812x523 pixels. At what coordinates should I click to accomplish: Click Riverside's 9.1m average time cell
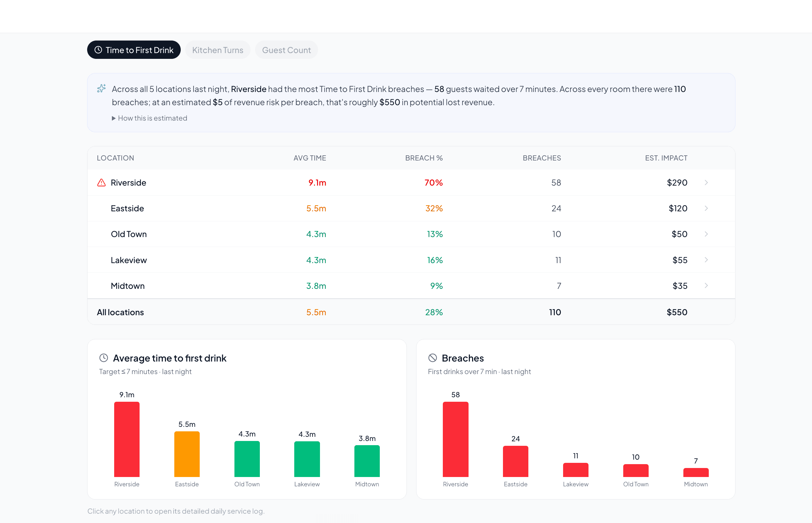(317, 183)
